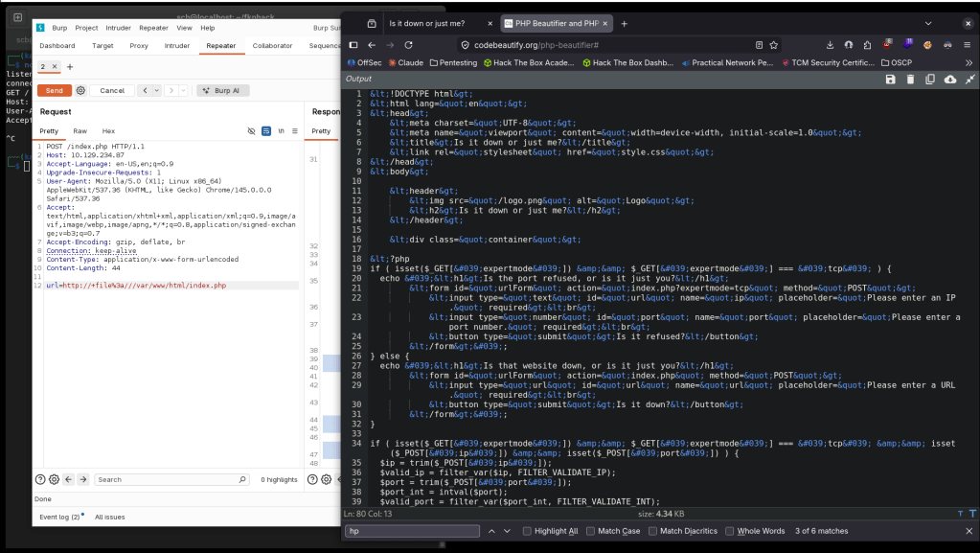
Task: Delete the output with trash icon
Action: pos(910,80)
